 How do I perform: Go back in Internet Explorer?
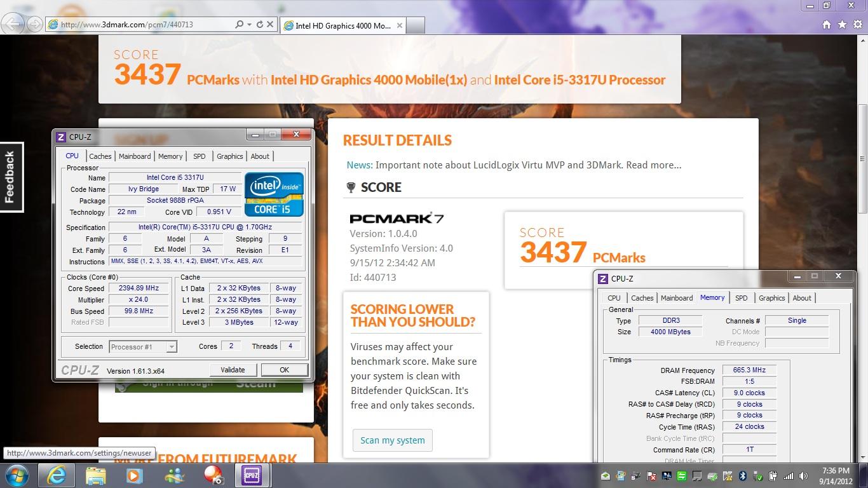[13, 24]
